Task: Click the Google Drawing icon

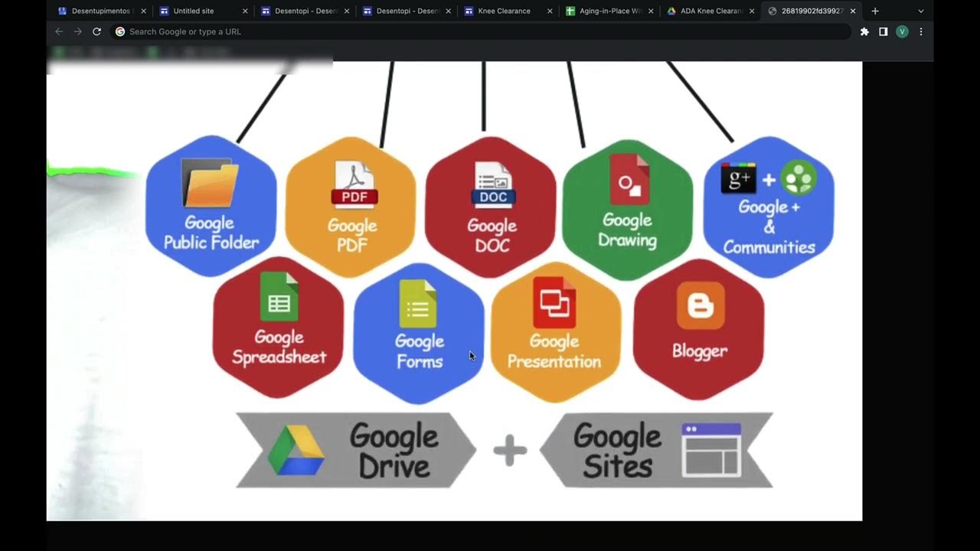Action: 629,181
